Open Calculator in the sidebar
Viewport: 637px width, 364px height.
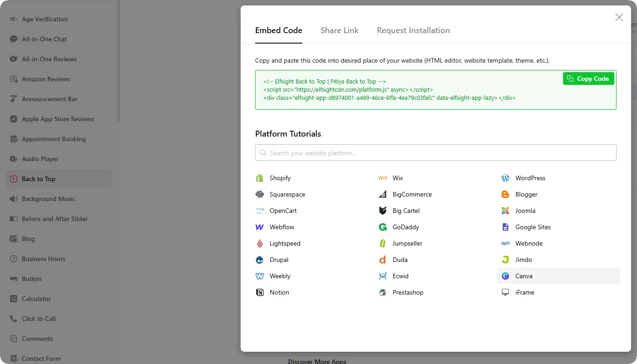[58, 299]
